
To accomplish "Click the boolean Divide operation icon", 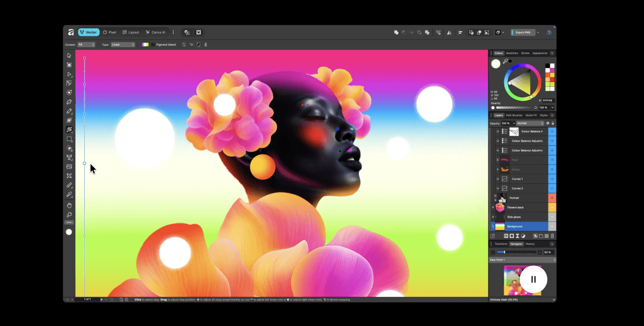I will point(427,32).
